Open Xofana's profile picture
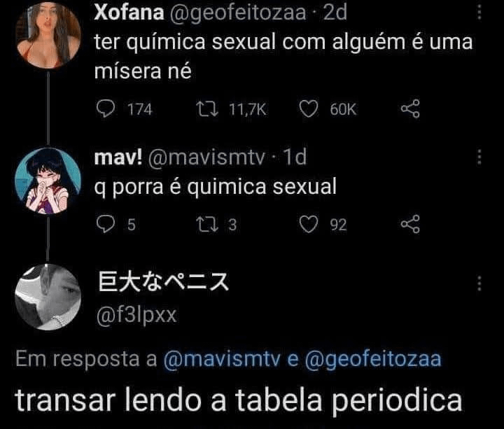 point(48,35)
